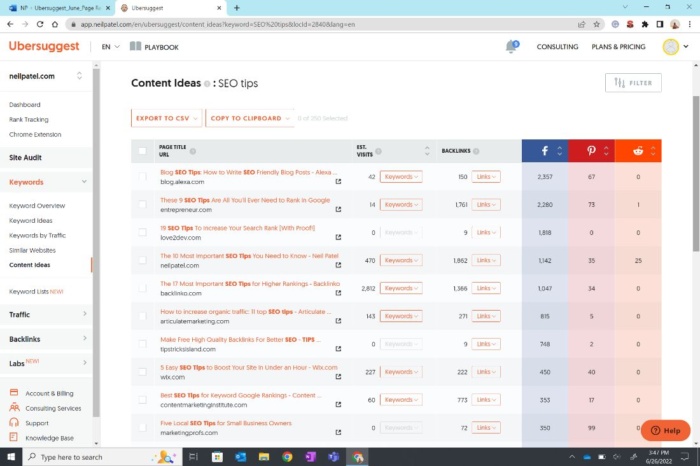This screenshot has width=700, height=466.
Task: Open Export to CSV dropdown
Action: pyautogui.click(x=167, y=118)
